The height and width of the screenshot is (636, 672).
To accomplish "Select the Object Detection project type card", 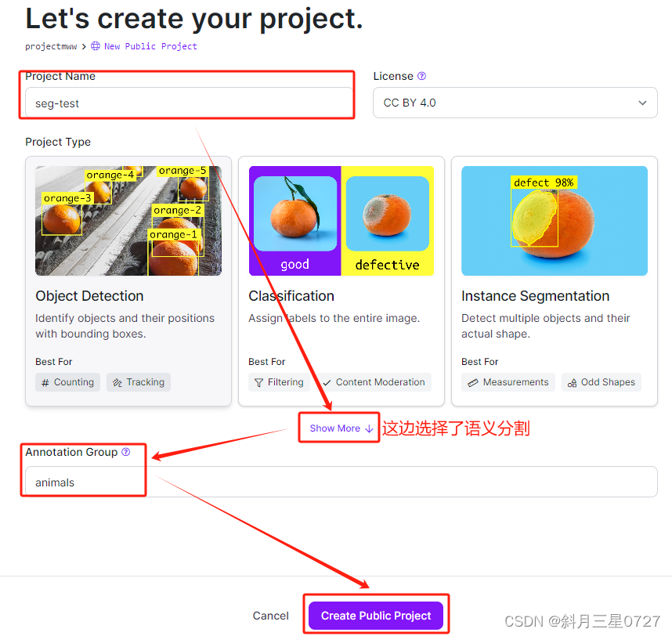I will tap(128, 281).
